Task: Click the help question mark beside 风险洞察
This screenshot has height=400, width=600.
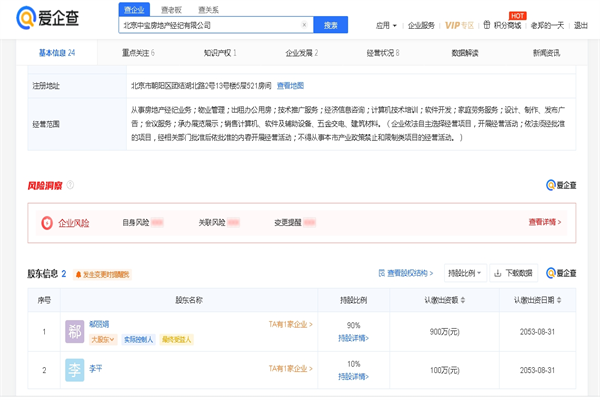Action: 70,185
